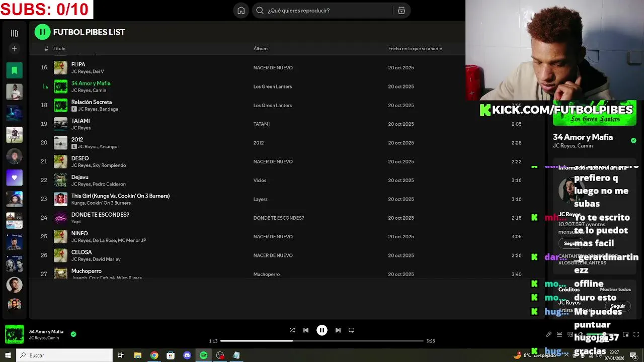Click the plus Create icon in sidebar
Image resolution: width=644 pixels, height=362 pixels.
coord(14,49)
